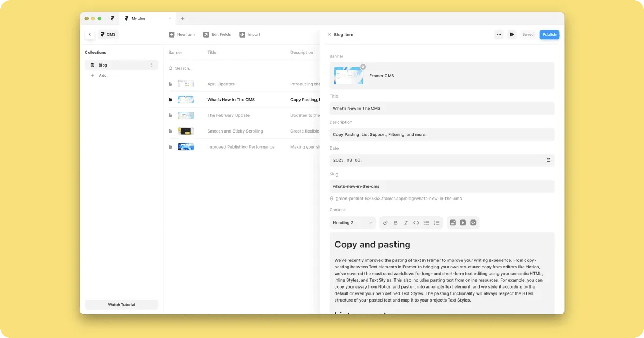
Task: Apply italic formatting in content editor
Action: click(x=406, y=223)
